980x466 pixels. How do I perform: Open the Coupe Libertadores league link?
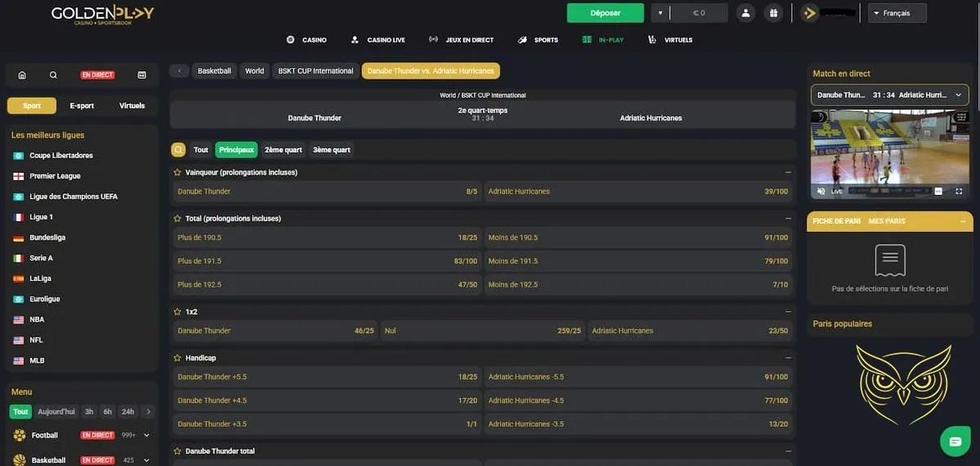(x=61, y=156)
